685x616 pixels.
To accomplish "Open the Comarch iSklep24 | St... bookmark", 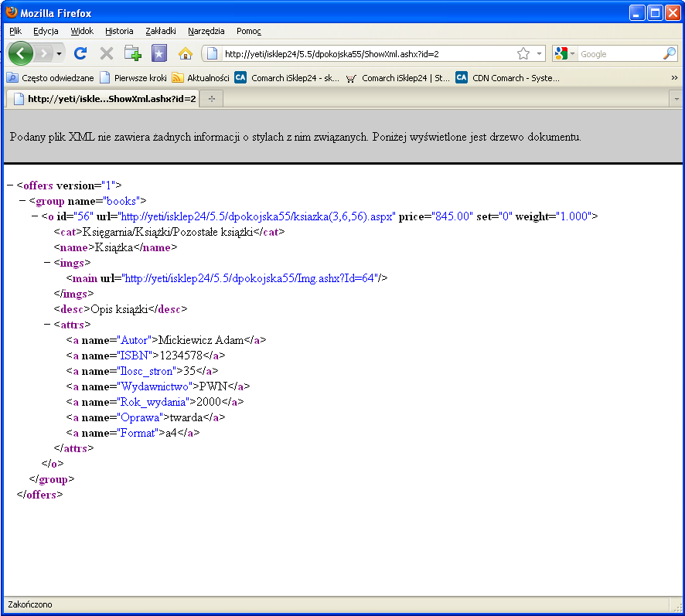I will click(397, 78).
